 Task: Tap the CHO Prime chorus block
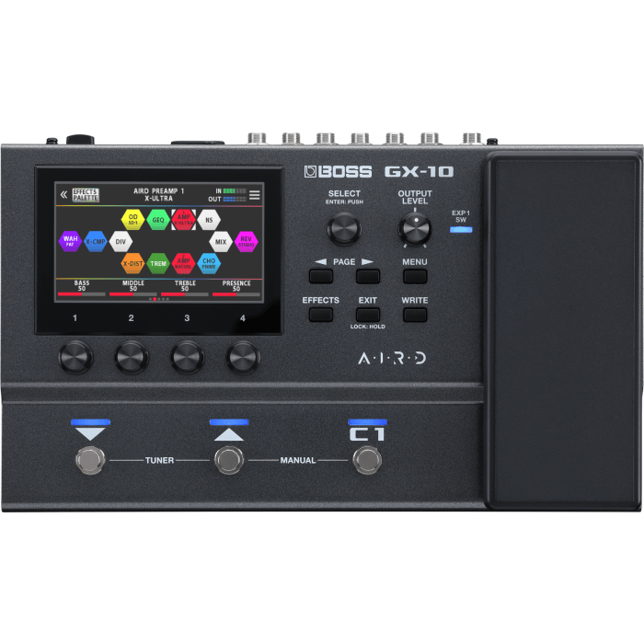[209, 264]
